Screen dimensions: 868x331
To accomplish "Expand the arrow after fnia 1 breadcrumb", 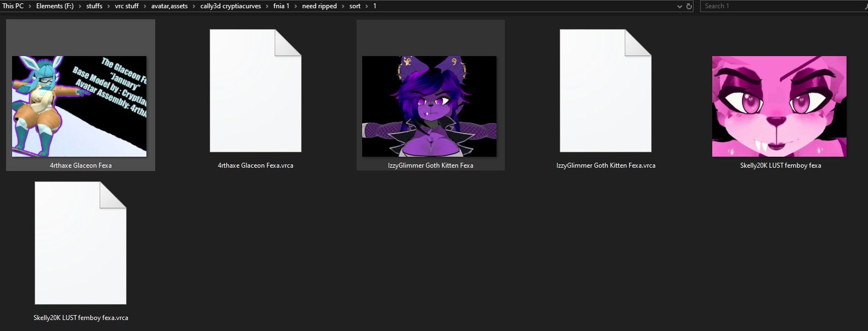I will 296,6.
